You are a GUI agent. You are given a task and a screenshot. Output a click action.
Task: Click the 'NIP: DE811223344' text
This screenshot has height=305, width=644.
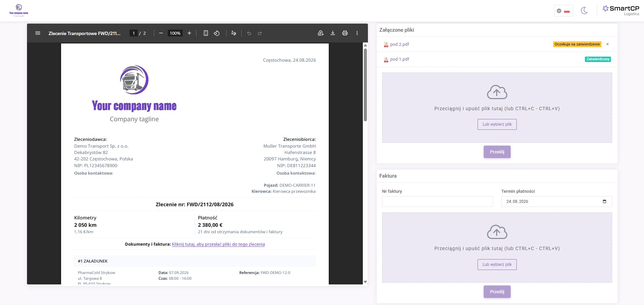[296, 165]
